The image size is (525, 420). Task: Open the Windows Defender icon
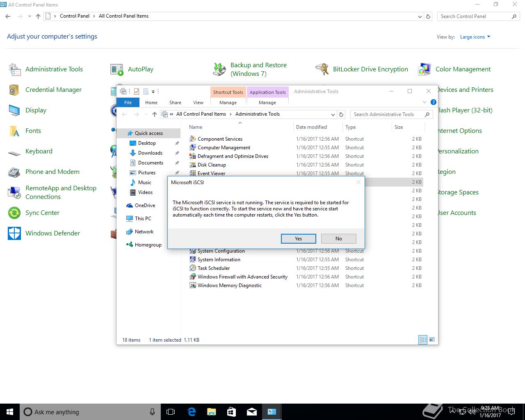point(15,233)
